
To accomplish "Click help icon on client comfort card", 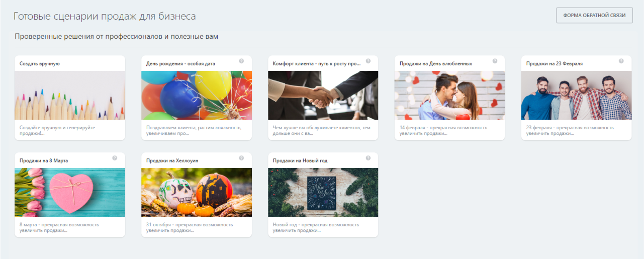I will point(368,61).
